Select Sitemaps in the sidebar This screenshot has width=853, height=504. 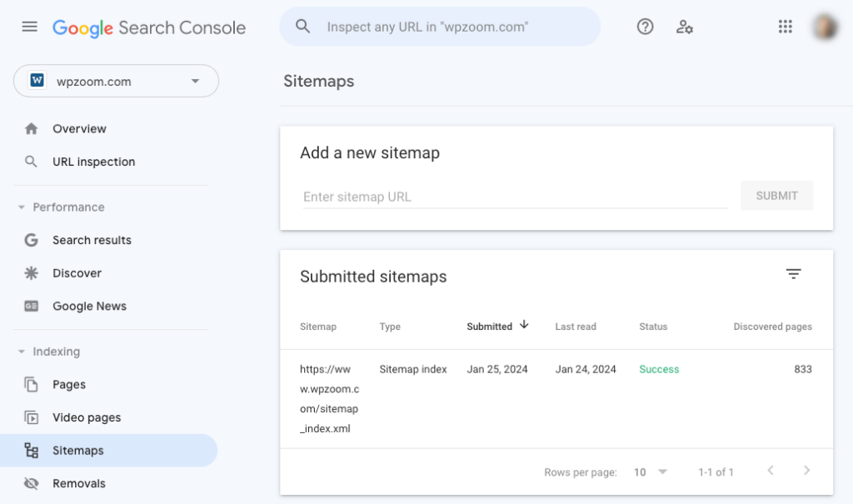click(x=109, y=450)
